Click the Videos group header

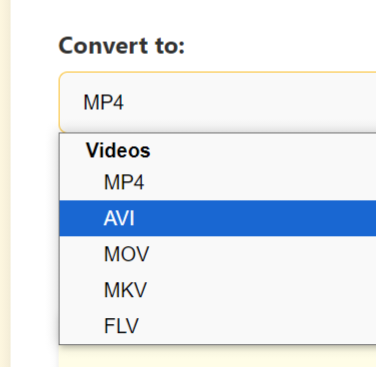118,150
